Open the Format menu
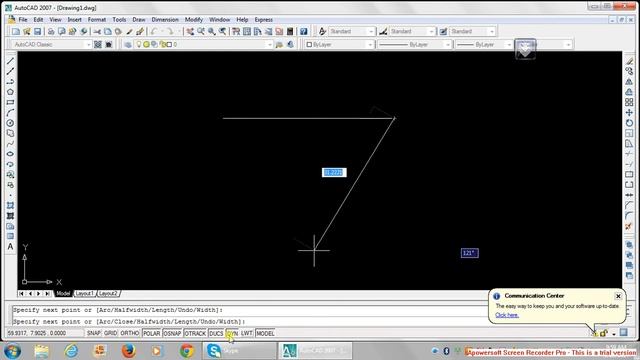 click(x=97, y=20)
